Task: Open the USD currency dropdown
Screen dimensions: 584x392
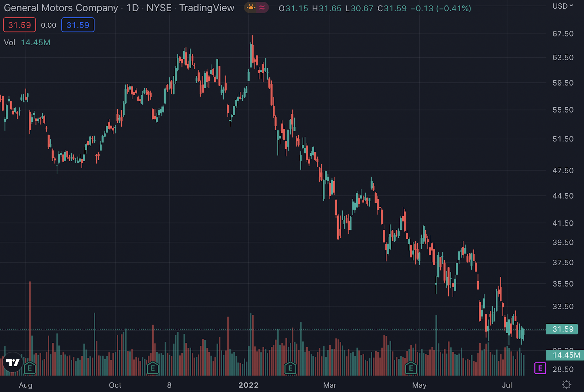Action: 562,6
